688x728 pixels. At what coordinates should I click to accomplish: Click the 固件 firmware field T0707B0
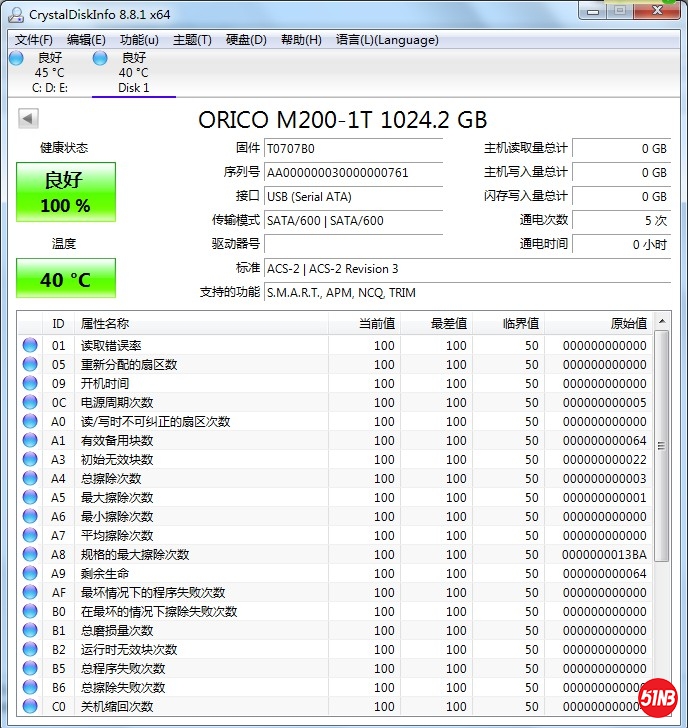[353, 148]
